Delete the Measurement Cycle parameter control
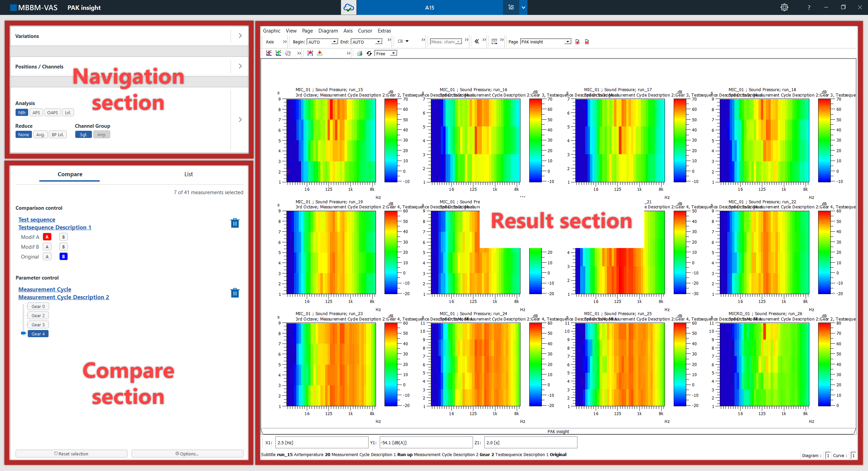Screen dimensions: 868x471 tap(235, 293)
